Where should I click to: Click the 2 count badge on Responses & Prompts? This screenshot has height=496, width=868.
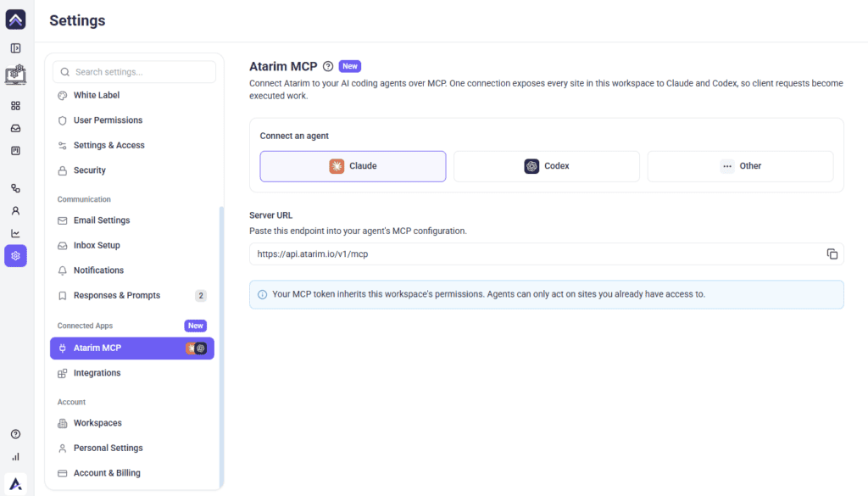click(x=201, y=296)
